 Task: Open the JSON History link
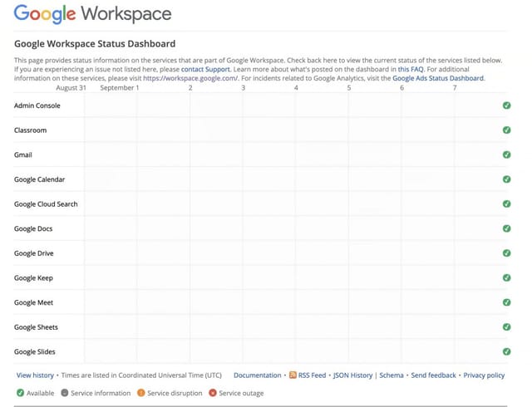[352, 375]
